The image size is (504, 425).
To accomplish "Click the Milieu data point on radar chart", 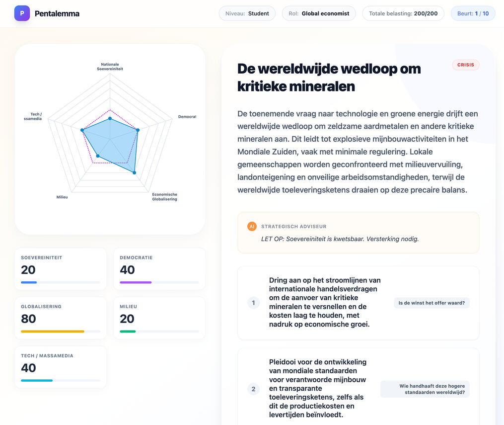I will point(98,156).
